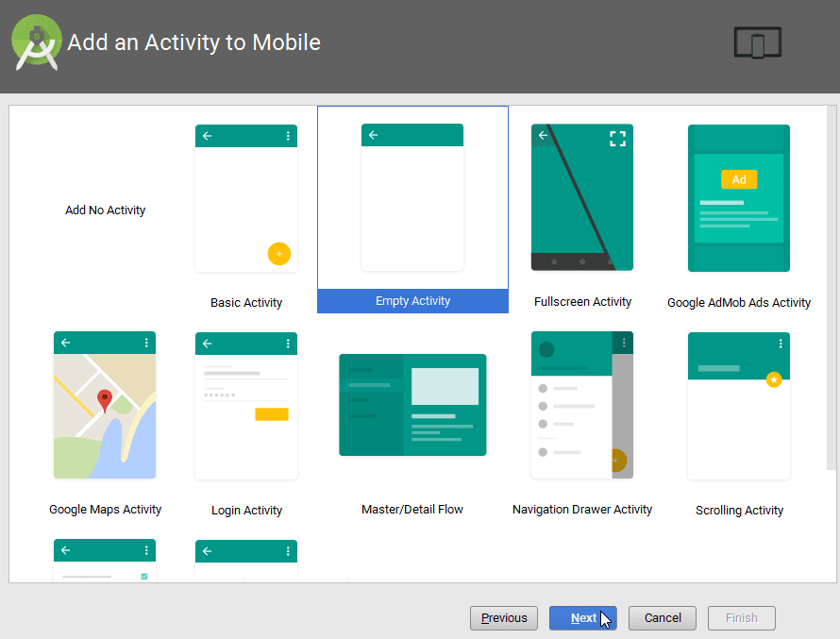Click the Empty Activity highlighted label

(412, 301)
